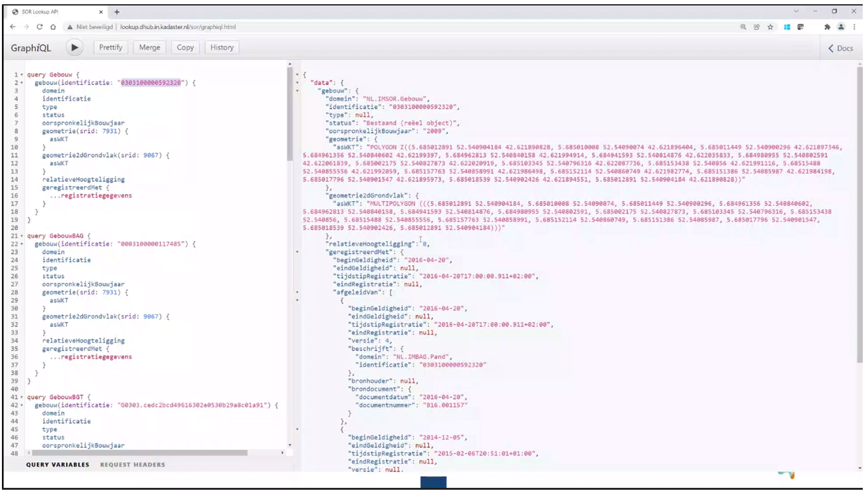
Task: Click "...registratiegegevens" on line 16
Action: tap(91, 195)
